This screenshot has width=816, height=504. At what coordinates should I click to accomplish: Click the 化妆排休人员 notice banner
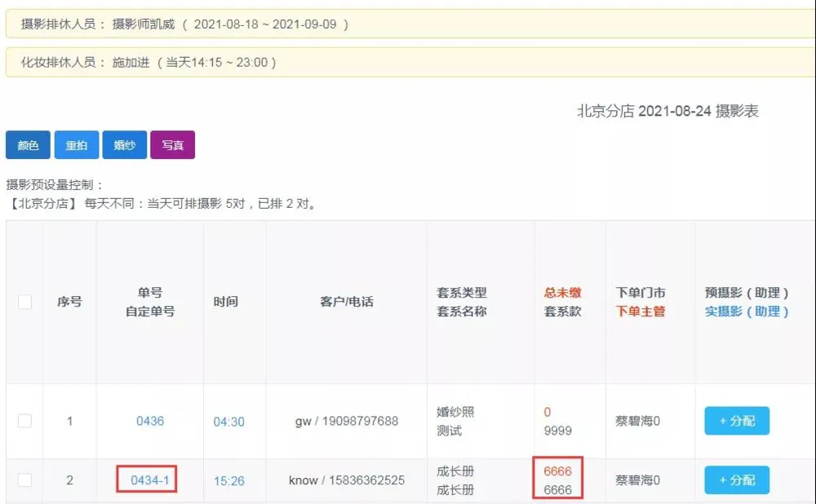click(x=408, y=62)
